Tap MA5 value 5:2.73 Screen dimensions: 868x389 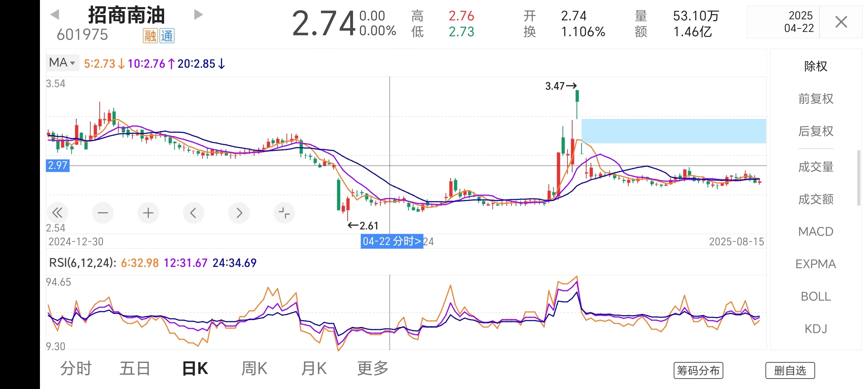click(x=100, y=64)
